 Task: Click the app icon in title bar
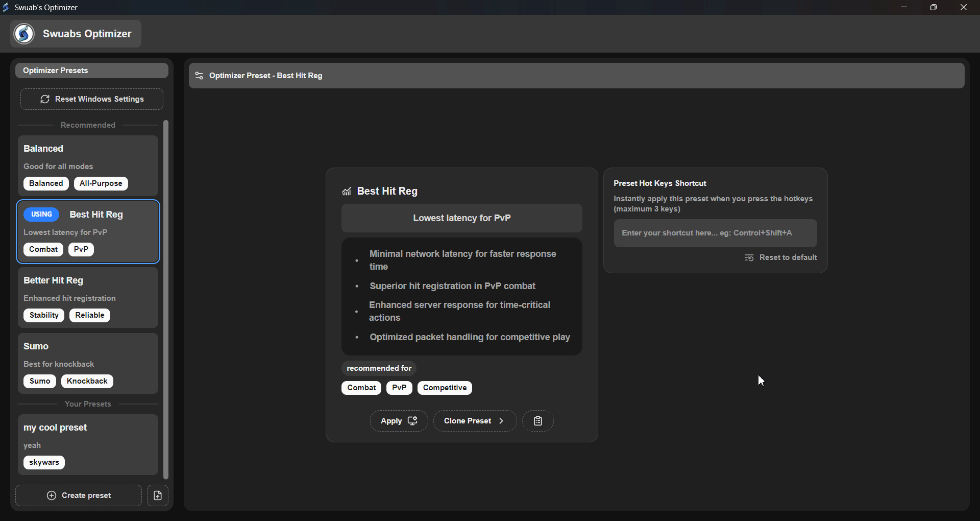[x=6, y=7]
